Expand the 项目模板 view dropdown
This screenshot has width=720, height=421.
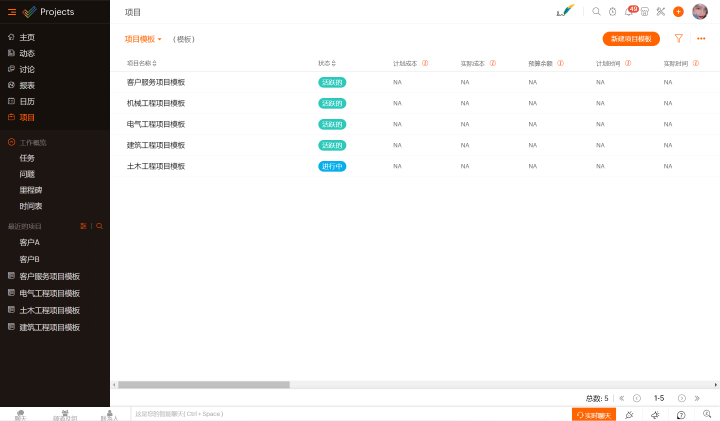[143, 39]
